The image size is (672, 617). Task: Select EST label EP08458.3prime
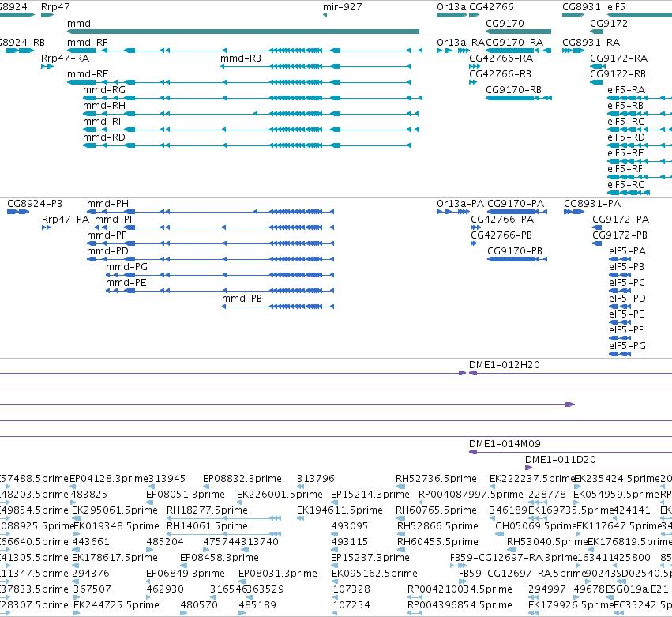pos(220,558)
